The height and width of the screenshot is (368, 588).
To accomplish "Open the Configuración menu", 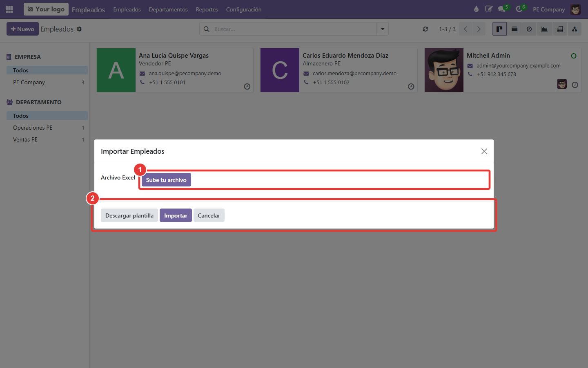I will click(x=244, y=9).
